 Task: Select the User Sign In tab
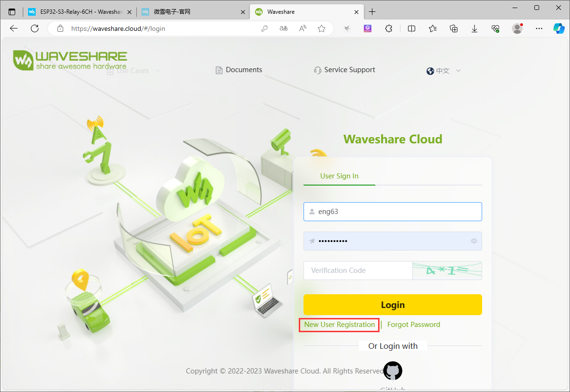339,176
